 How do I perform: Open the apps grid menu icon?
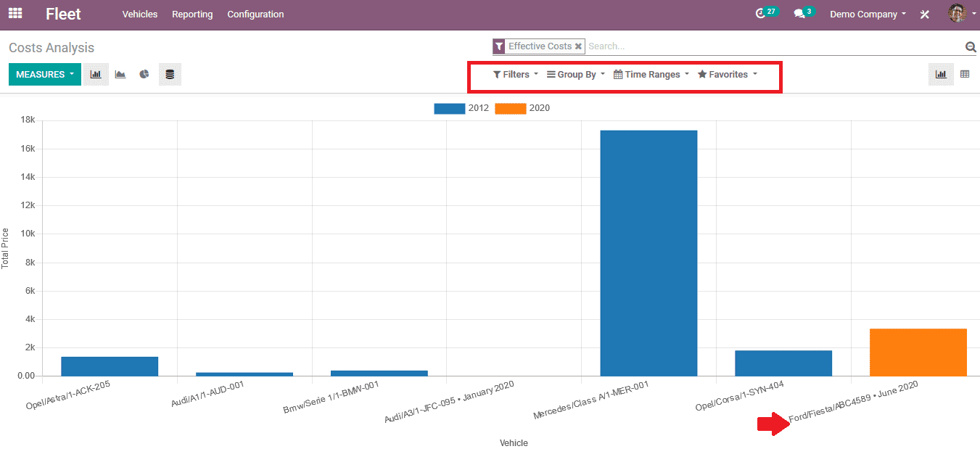[15, 14]
